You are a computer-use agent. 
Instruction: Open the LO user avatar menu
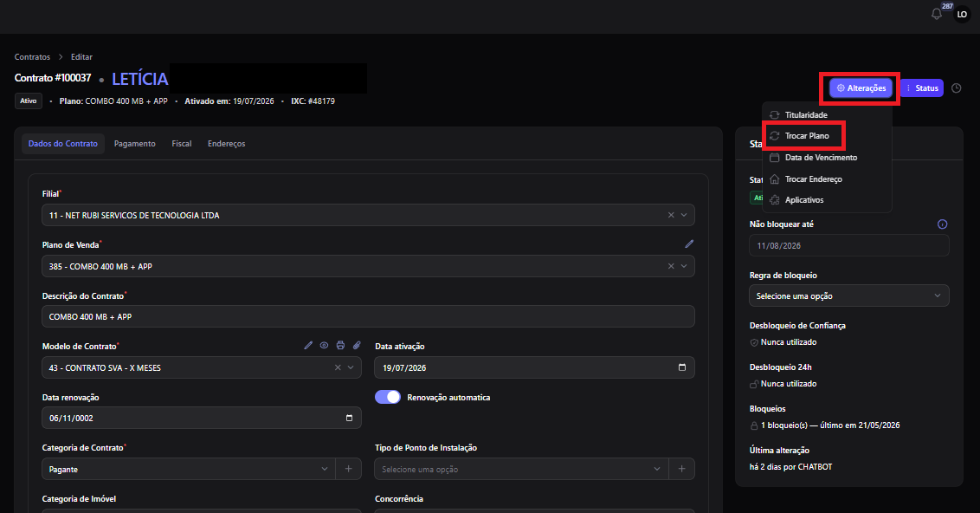(962, 14)
